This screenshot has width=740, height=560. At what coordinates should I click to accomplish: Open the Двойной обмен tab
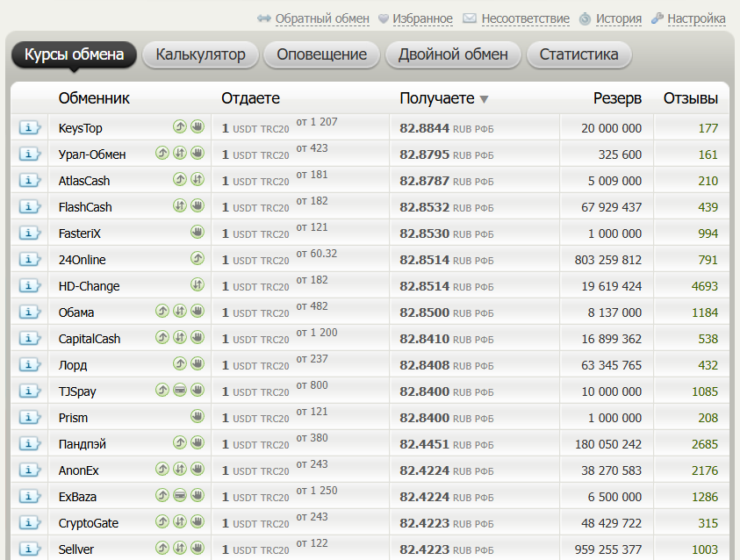[x=453, y=54]
